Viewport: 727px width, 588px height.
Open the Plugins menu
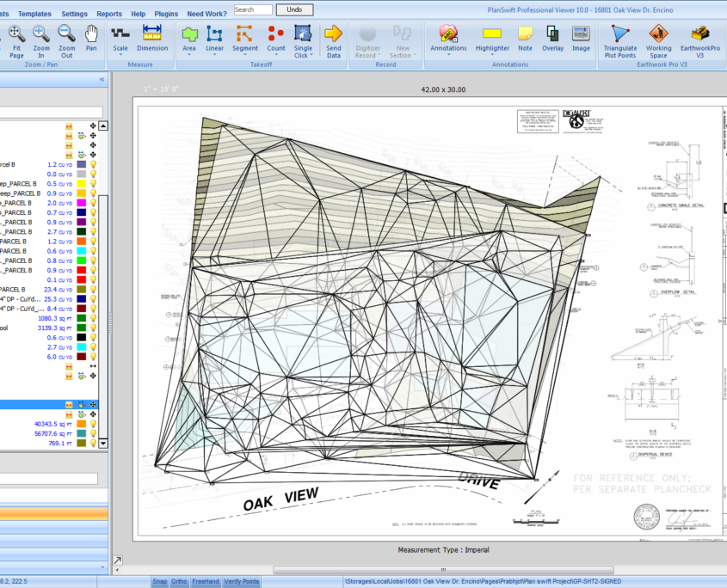165,14
